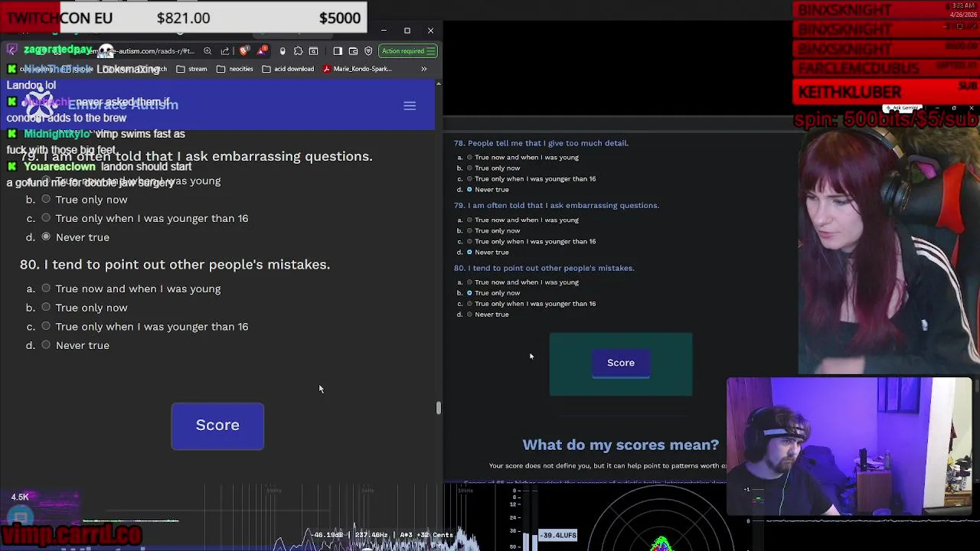
Task: Click the bottom-right webcam thumbnail
Action: 849,446
